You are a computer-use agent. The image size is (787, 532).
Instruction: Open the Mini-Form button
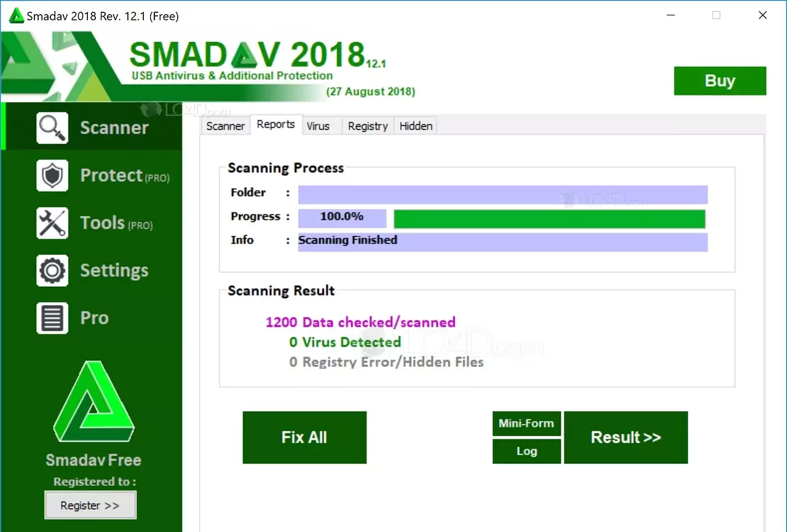[x=526, y=424]
